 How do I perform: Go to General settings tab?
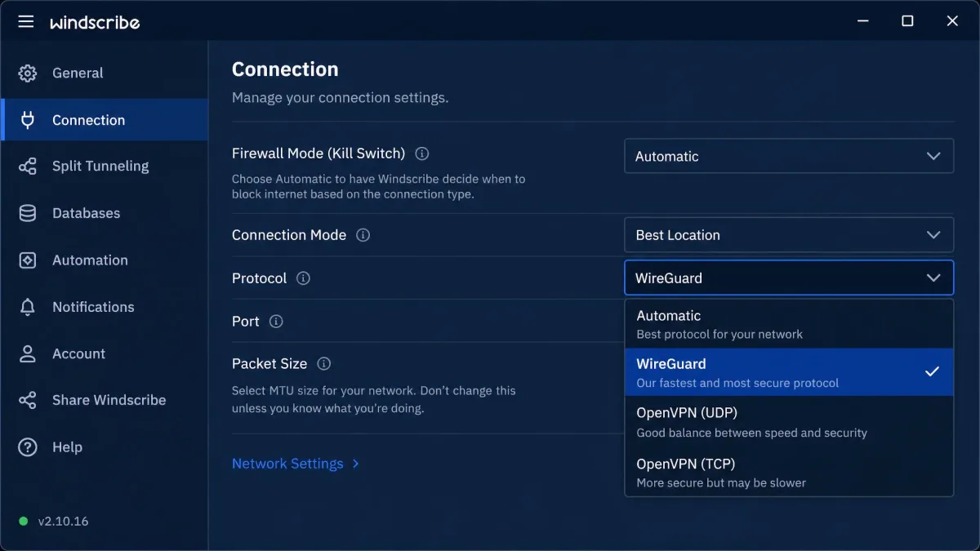pyautogui.click(x=105, y=73)
